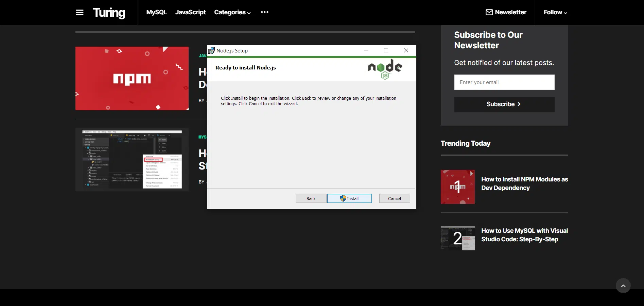Viewport: 644px width, 306px height.
Task: Click the scroll-to-top arrow button
Action: coord(623,286)
